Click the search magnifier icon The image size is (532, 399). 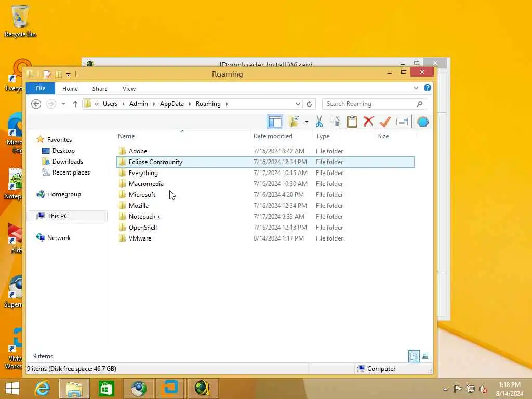420,104
